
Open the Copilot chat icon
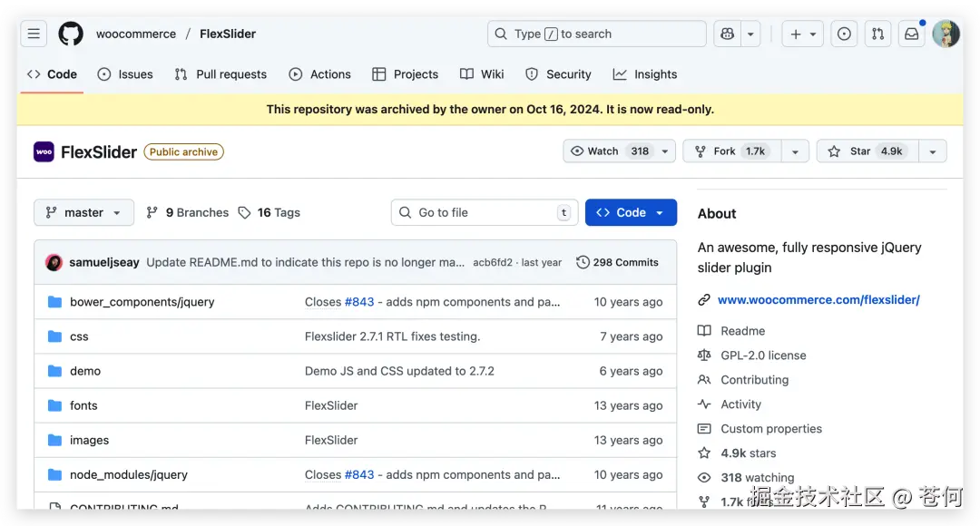pyautogui.click(x=727, y=34)
